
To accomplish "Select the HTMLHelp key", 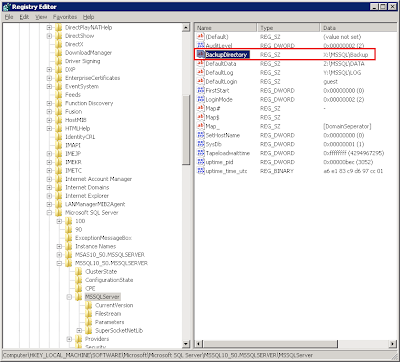I will 77,129.
